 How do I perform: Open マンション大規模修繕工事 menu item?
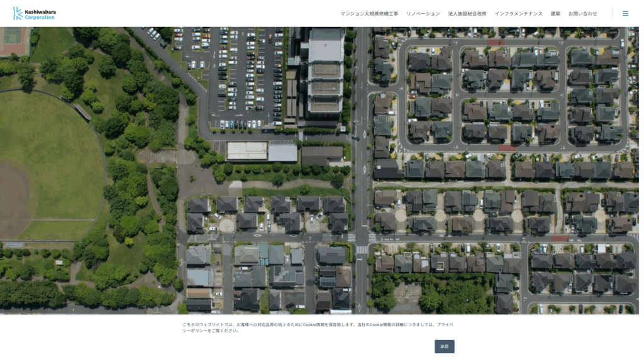[x=369, y=14]
